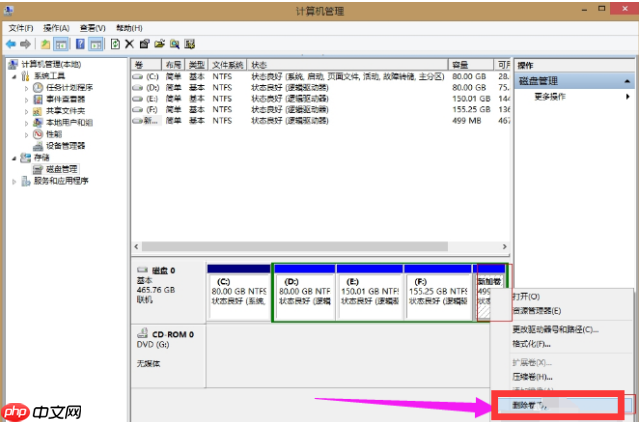The width and height of the screenshot is (640, 422).
Task: Click the Properties toolbar icon
Action: (x=145, y=44)
